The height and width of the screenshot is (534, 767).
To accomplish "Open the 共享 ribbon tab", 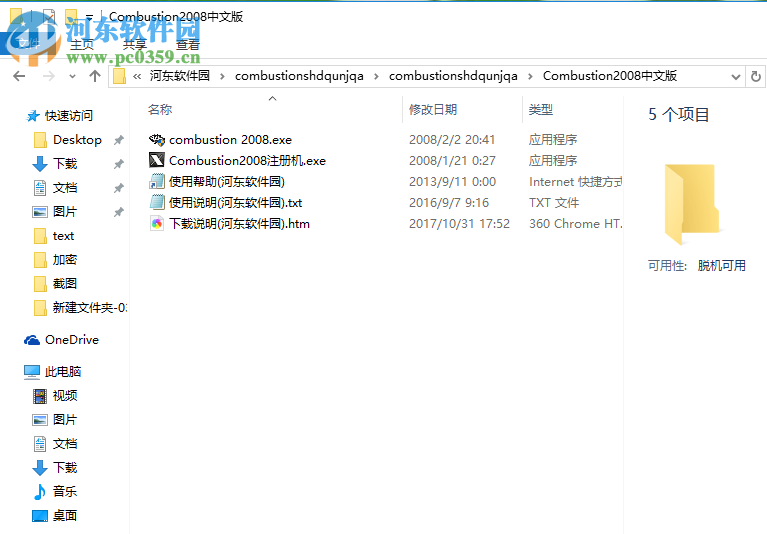I will point(135,45).
